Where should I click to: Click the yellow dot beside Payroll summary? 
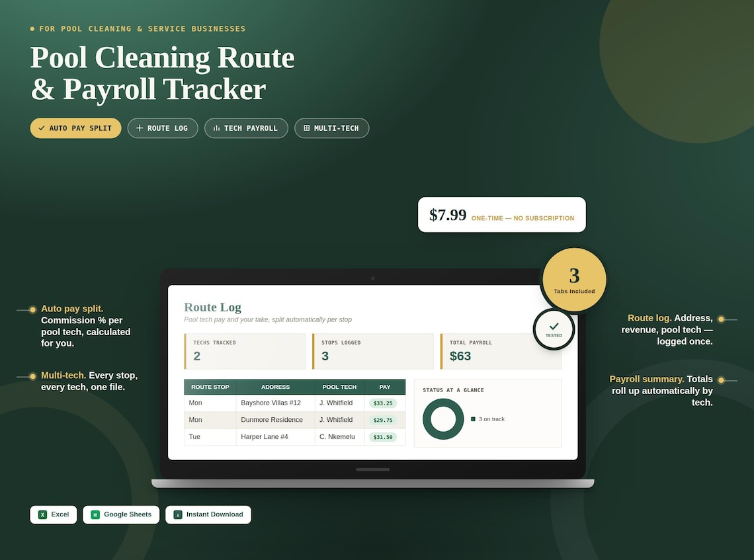click(x=722, y=380)
